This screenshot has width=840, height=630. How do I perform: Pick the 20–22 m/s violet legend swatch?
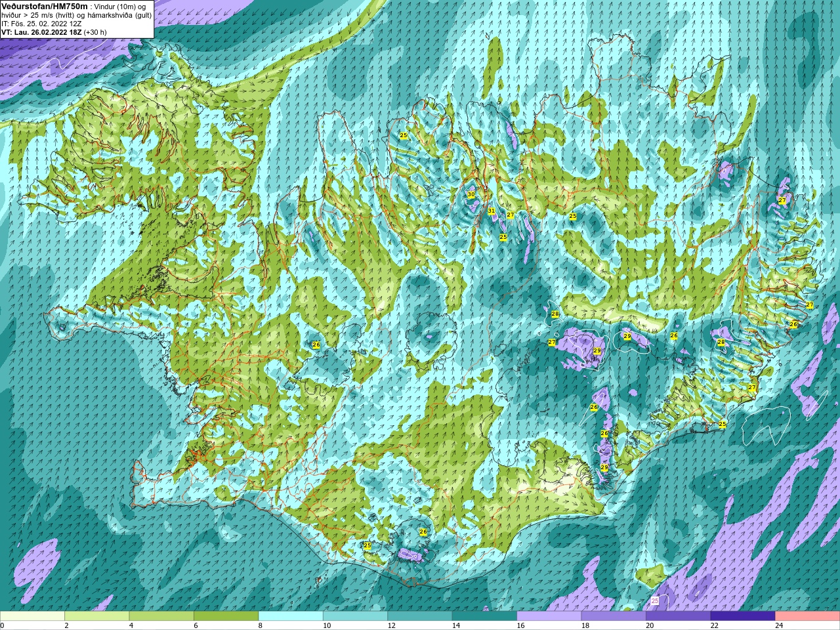(x=679, y=616)
